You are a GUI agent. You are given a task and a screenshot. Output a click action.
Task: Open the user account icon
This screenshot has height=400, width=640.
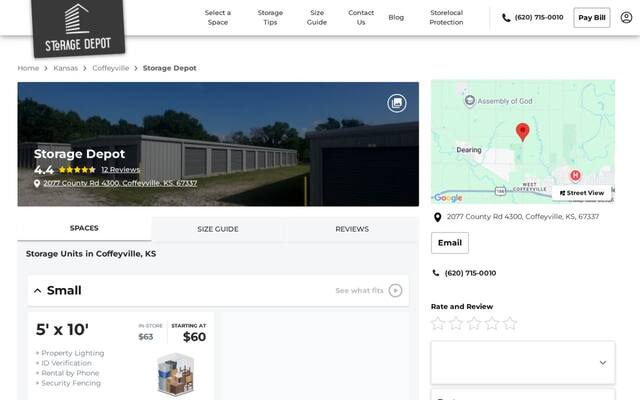[626, 18]
